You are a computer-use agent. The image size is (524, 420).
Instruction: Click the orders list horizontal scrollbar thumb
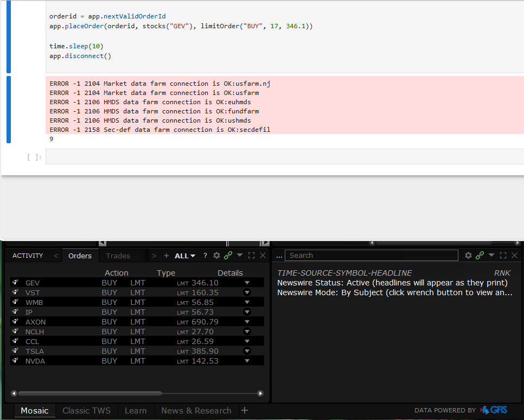[90, 393]
